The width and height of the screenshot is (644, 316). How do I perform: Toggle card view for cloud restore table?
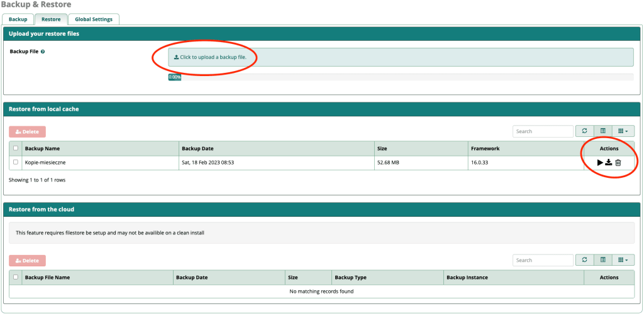pos(602,260)
